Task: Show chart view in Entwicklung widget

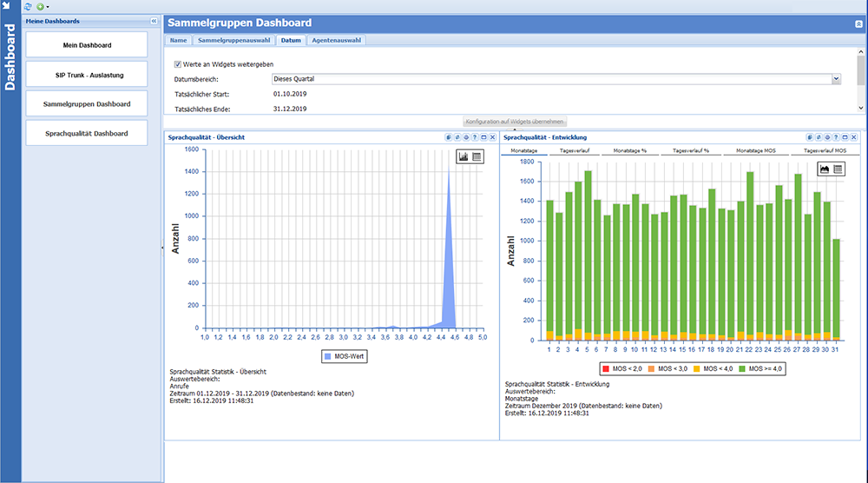Action: coord(825,169)
